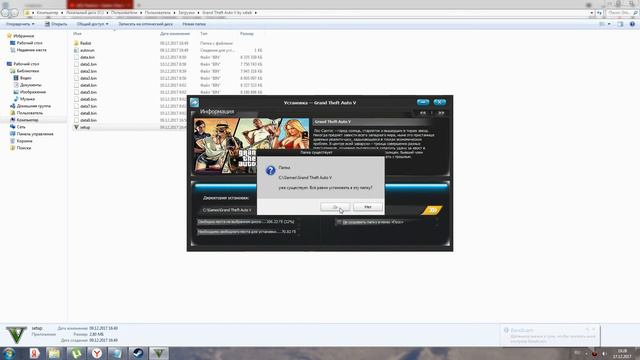640x360 pixels.
Task: Open the view options dropdown arrow
Action: (x=609, y=24)
